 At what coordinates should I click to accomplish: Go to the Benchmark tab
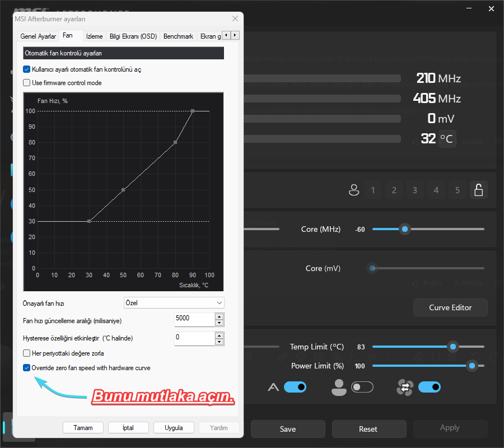[179, 36]
